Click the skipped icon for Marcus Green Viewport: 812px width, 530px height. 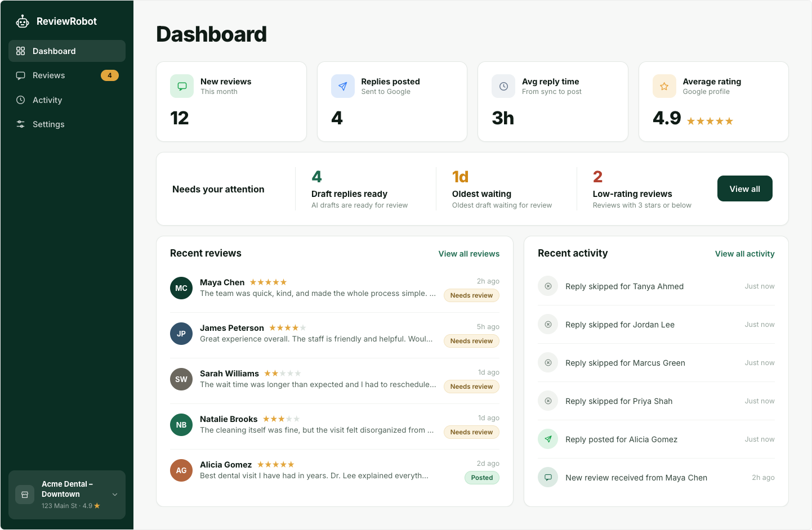pos(548,363)
